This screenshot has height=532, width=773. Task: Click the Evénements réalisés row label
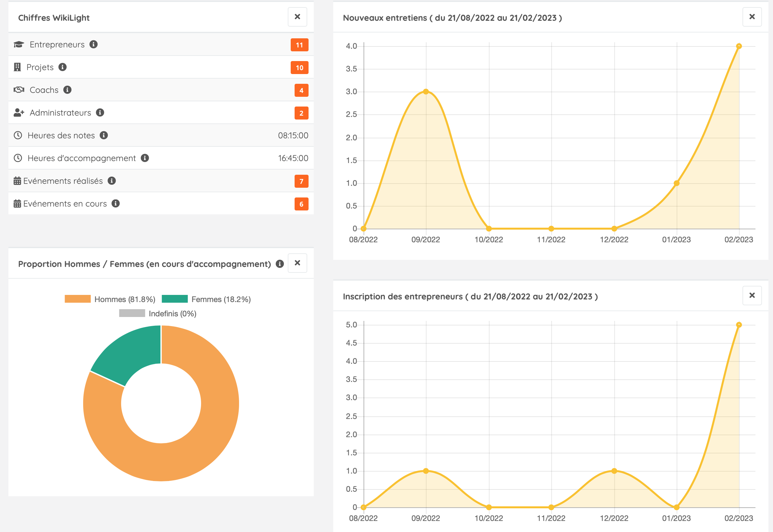pos(63,181)
